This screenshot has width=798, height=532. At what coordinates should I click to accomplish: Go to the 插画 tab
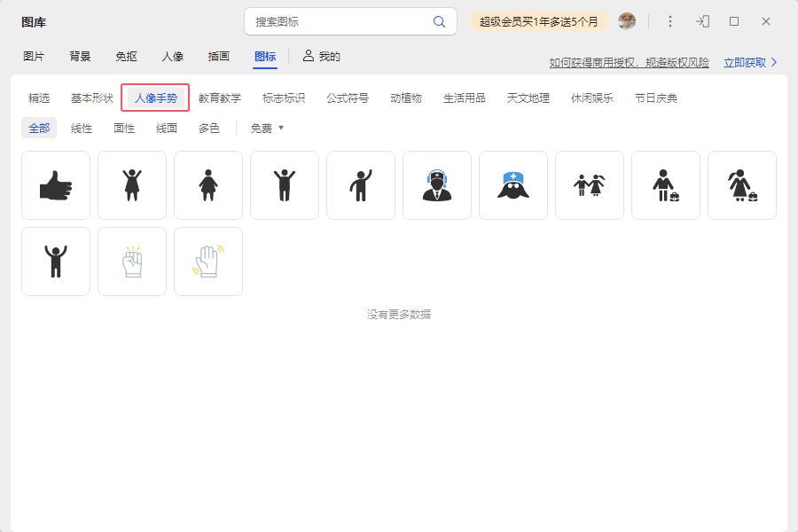[219, 57]
